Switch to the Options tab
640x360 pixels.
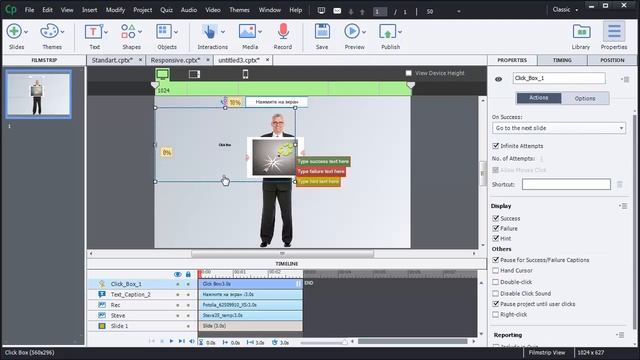coord(585,98)
